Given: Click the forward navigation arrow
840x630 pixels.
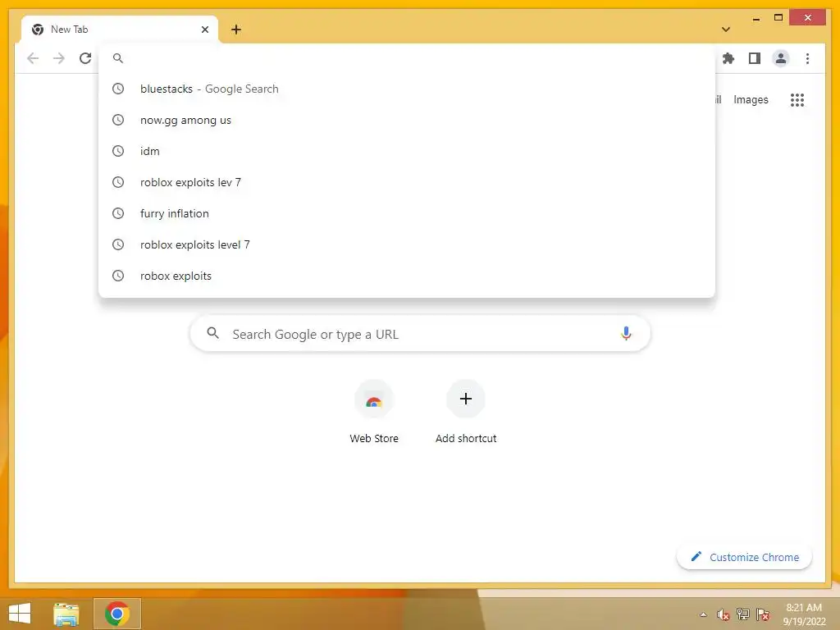Looking at the screenshot, I should click(59, 58).
